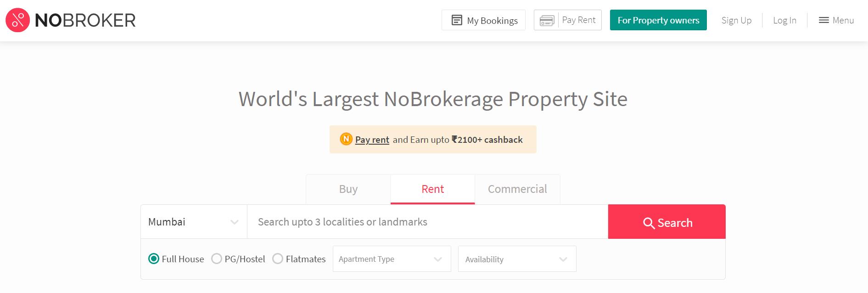Switch to the Commercial tab
Viewport: 868px width, 293px height.
click(517, 189)
